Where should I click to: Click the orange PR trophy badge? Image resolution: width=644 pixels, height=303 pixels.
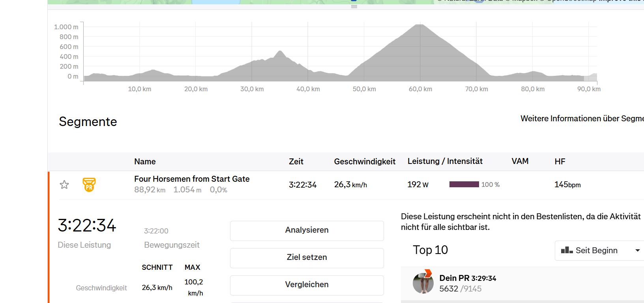click(x=89, y=184)
